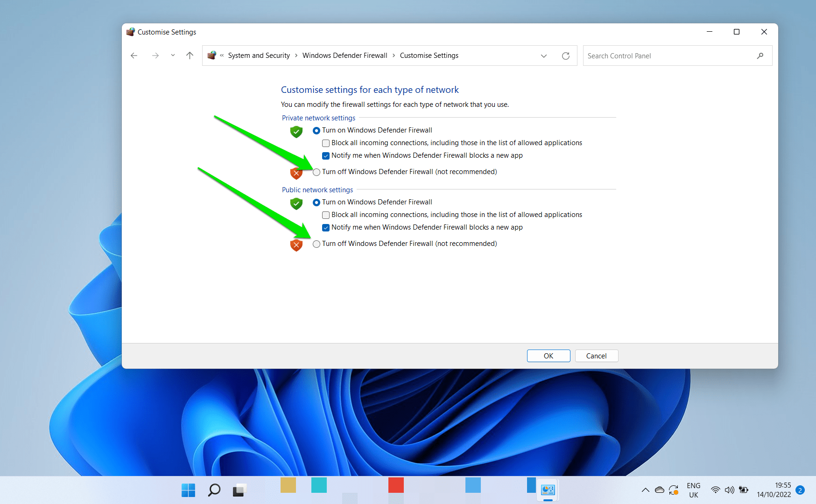
Task: Open the back button recent pages chevron
Action: pos(172,55)
